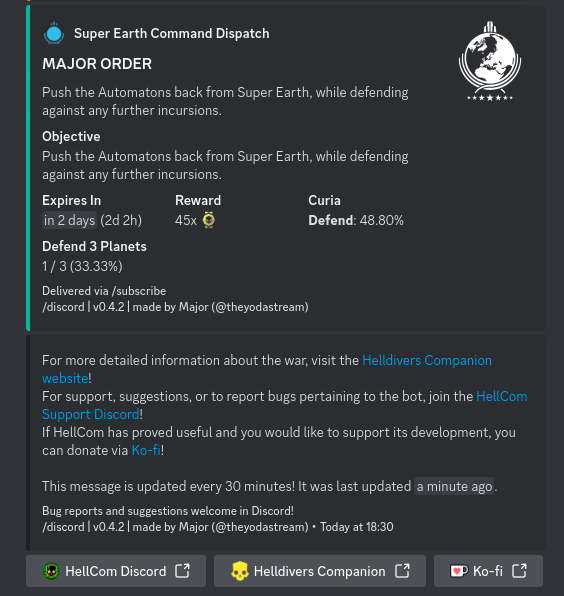Click the medal icon next to 45x reward
564x596 pixels.
coord(209,220)
